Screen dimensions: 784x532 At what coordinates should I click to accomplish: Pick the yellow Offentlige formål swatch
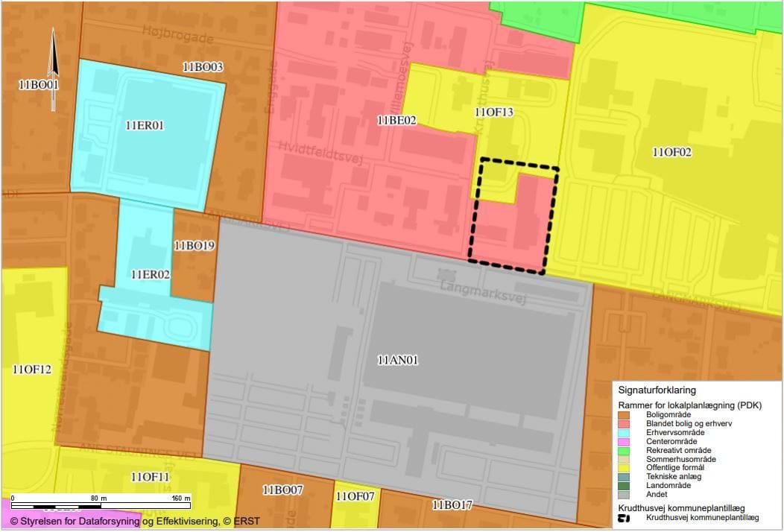(624, 468)
